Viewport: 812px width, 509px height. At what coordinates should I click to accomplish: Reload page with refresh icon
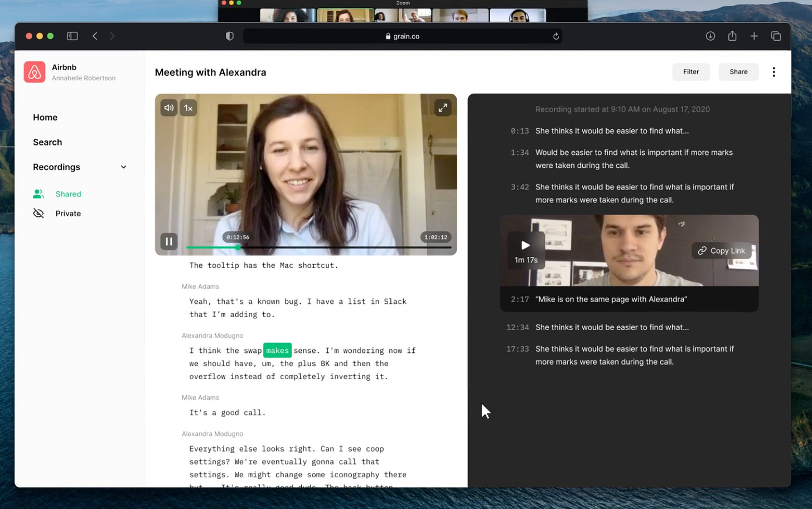(556, 36)
